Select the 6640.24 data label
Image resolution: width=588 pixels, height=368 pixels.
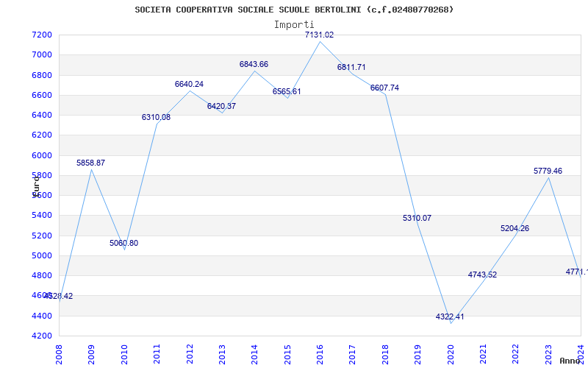coord(189,84)
